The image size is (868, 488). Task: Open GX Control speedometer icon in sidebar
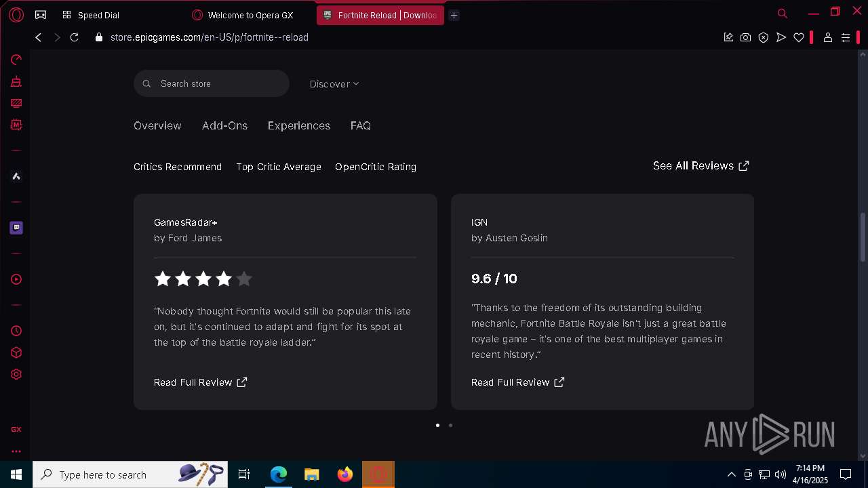(16, 60)
